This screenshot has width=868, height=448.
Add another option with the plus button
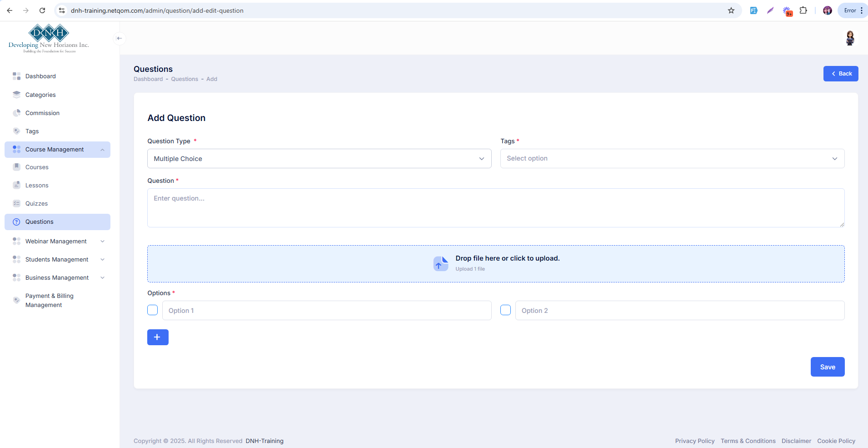tap(158, 337)
